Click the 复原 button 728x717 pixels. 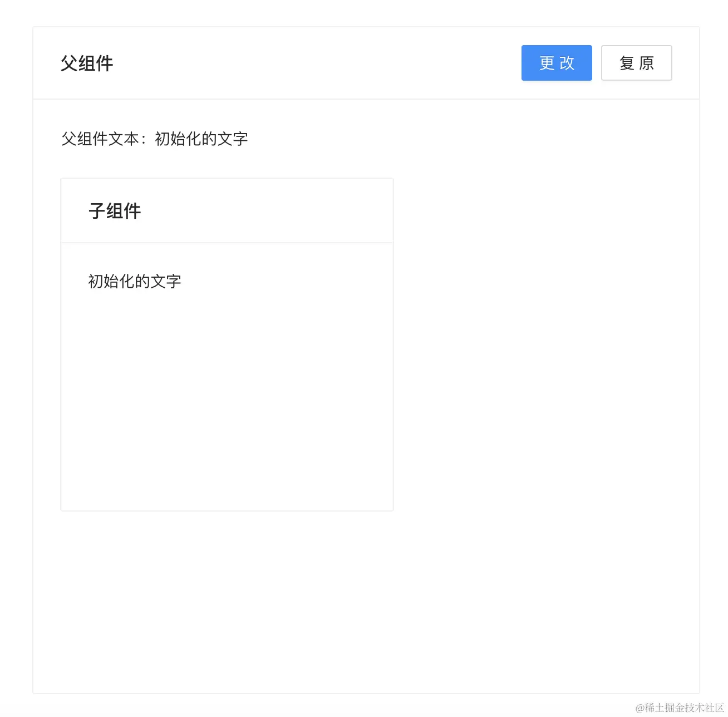[637, 63]
